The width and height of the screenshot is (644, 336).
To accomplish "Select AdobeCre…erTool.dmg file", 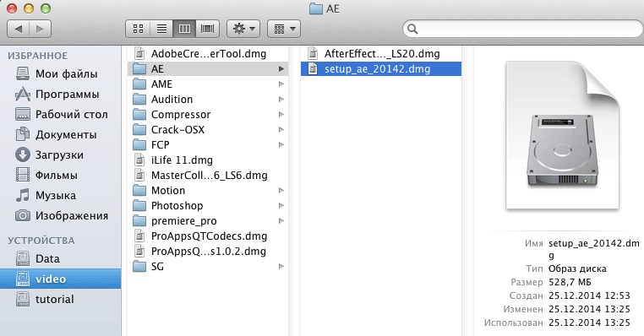I will [x=208, y=54].
